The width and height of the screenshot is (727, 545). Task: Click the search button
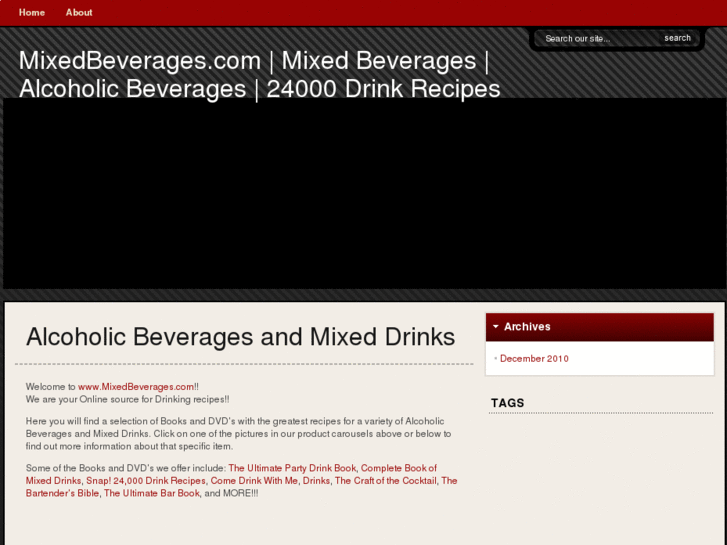point(677,38)
